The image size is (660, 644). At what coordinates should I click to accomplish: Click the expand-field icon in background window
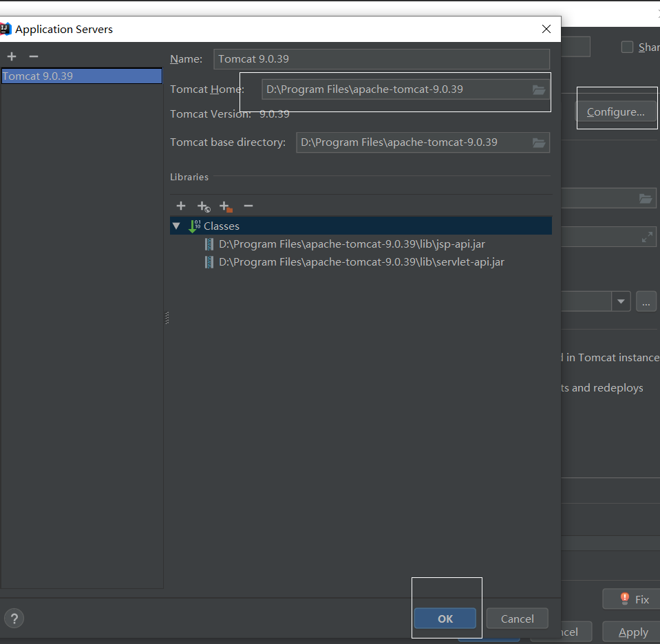pos(648,237)
